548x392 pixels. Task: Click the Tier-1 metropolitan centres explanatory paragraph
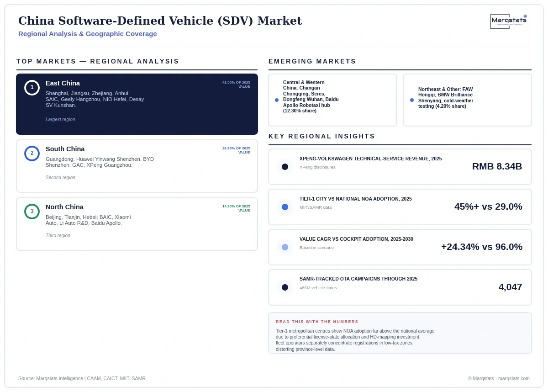click(x=355, y=340)
